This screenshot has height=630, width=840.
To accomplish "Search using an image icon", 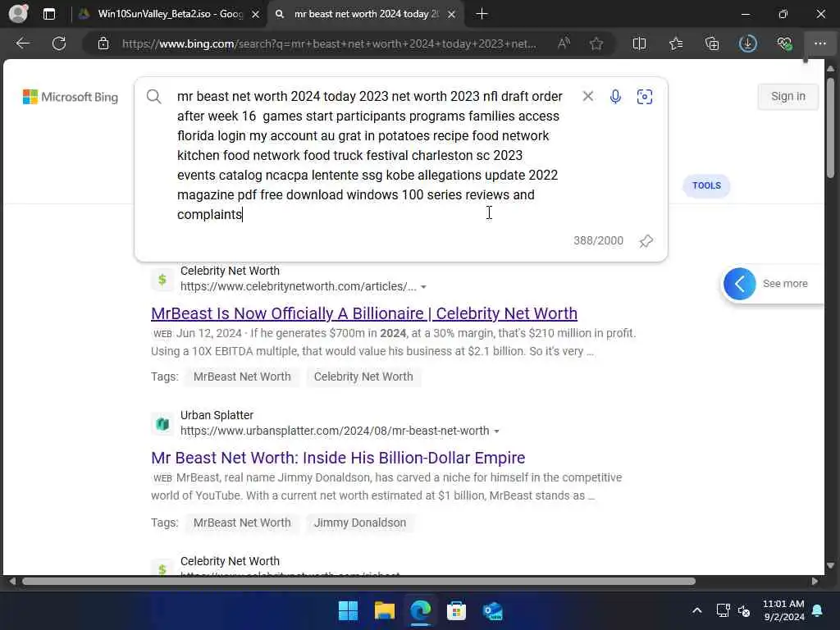I will point(645,97).
